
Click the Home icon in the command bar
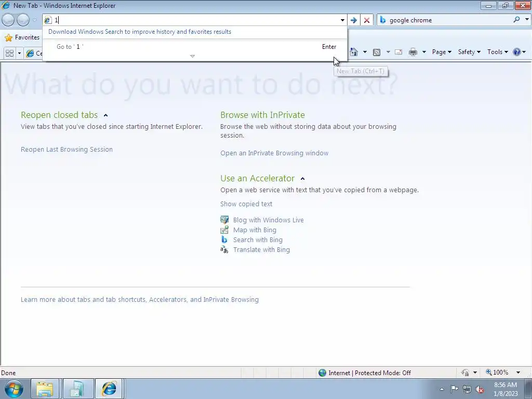click(354, 52)
